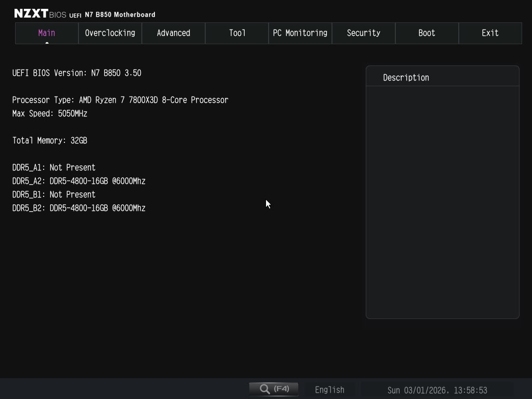Click the Main tab
Image resolution: width=532 pixels, height=399 pixels.
tap(47, 33)
